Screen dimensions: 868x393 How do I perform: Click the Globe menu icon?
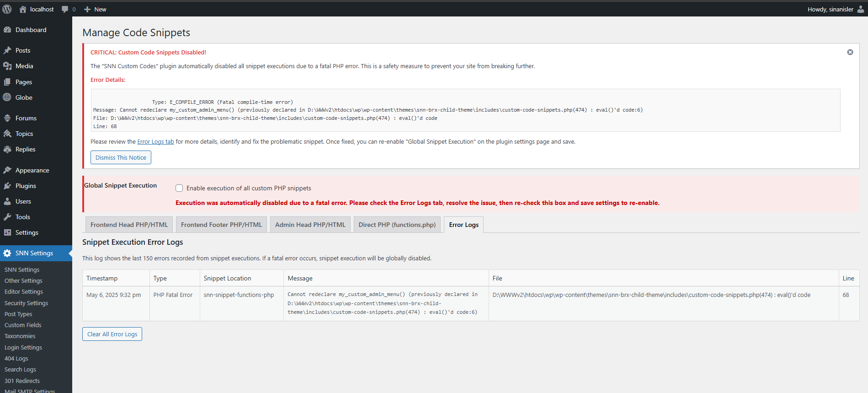coord(7,97)
